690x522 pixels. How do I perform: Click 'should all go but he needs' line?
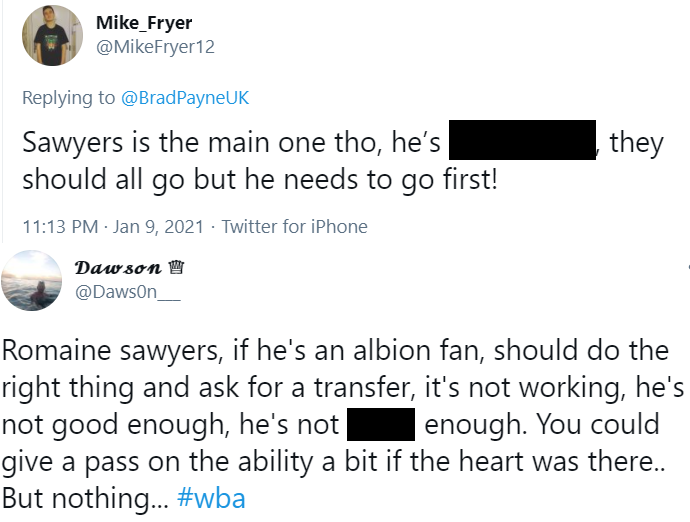[x=260, y=180]
